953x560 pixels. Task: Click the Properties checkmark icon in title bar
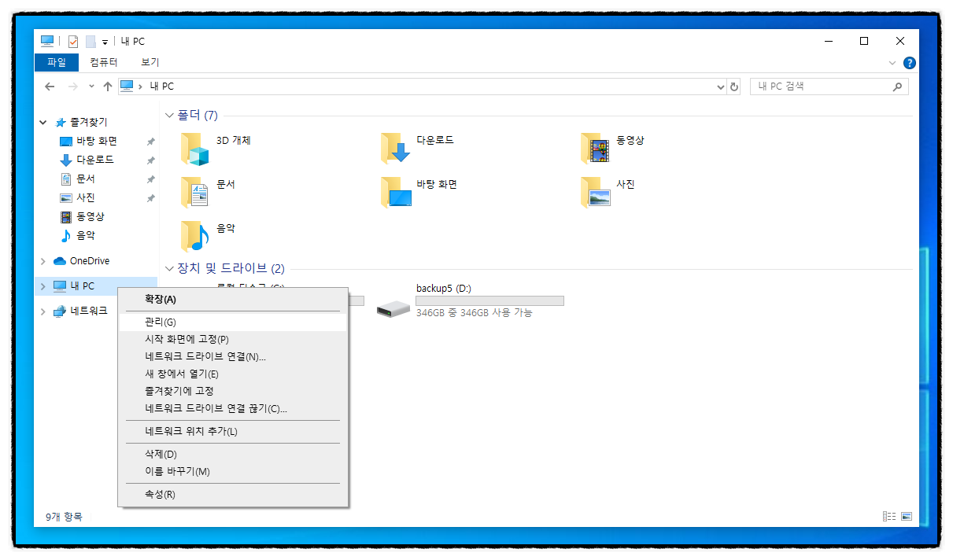(73, 42)
